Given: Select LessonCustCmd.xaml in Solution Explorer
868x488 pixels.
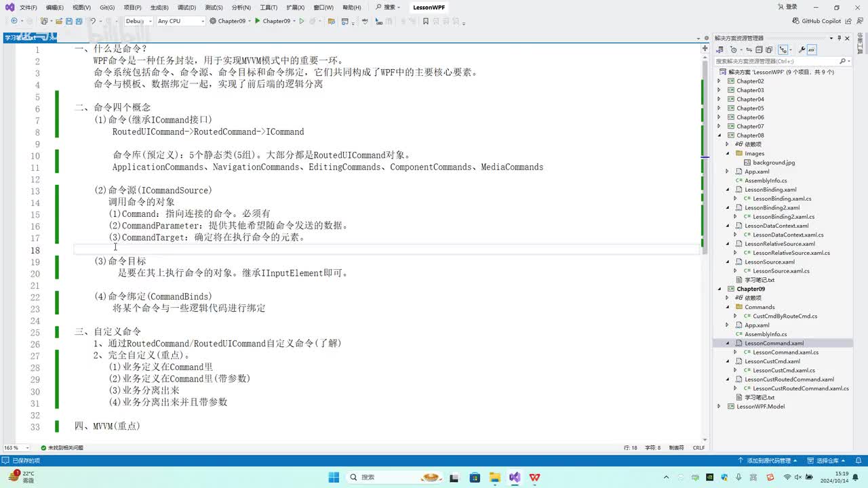Looking at the screenshot, I should pos(772,361).
